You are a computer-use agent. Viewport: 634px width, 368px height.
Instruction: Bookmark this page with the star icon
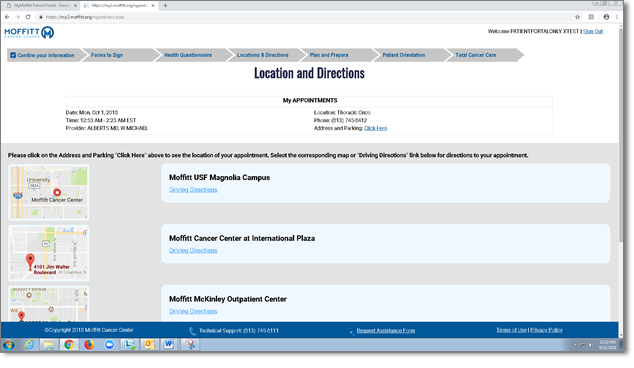click(x=577, y=17)
